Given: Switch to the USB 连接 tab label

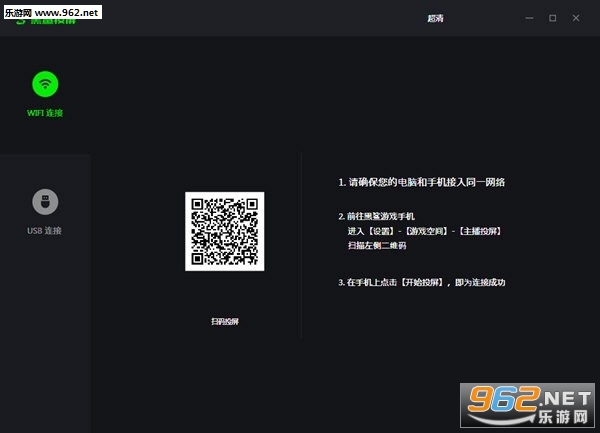Looking at the screenshot, I should 44,231.
